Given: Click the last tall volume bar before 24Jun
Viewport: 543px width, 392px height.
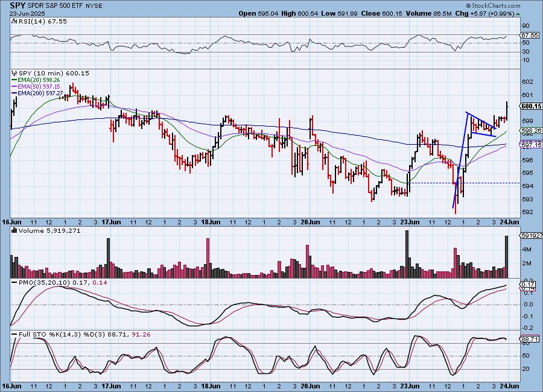Looking at the screenshot, I should [x=506, y=256].
